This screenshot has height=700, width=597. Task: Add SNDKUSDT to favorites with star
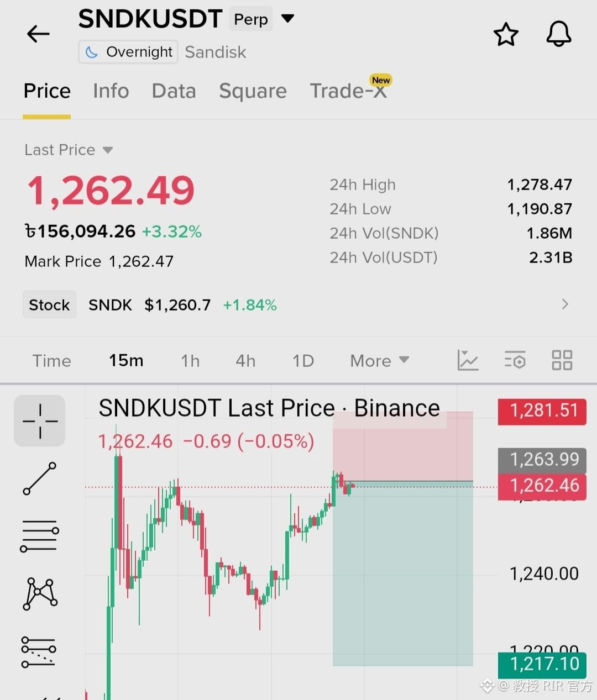[x=506, y=34]
